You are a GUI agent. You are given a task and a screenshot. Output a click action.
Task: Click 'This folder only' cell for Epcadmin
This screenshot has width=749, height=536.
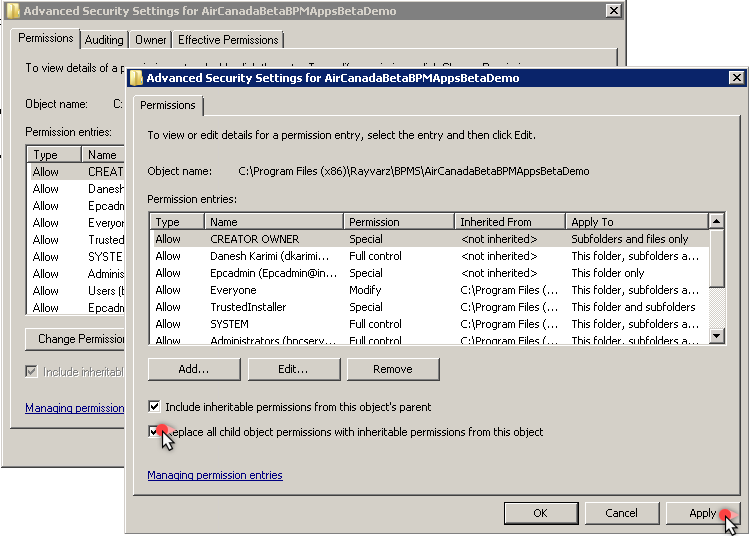(608, 273)
